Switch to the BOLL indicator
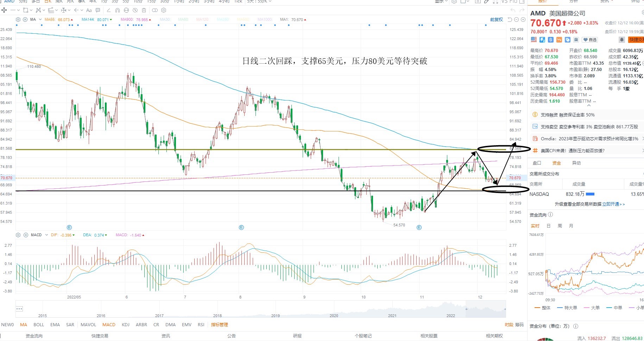Image resolution: width=644 pixels, height=341 pixels. click(x=39, y=325)
